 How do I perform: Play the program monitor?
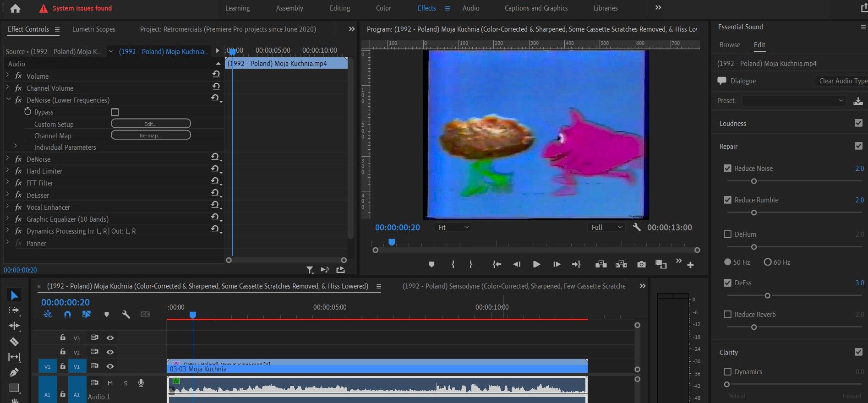(536, 264)
